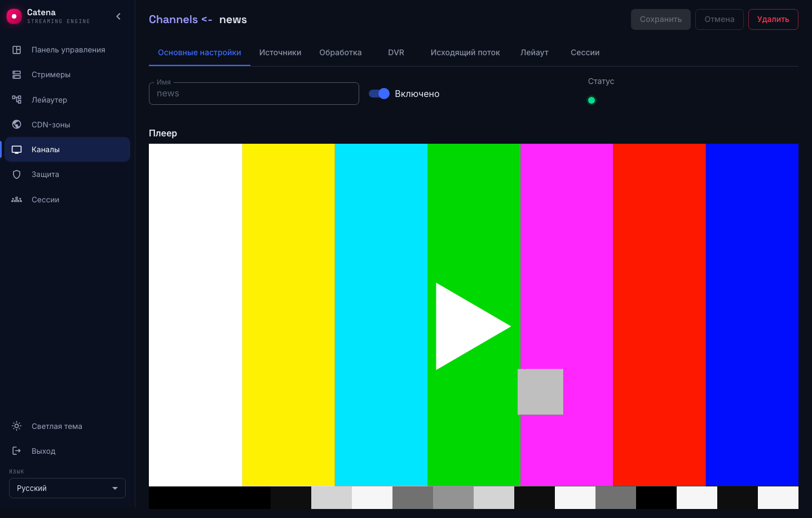Go to the Исходящий поток tab

click(465, 52)
